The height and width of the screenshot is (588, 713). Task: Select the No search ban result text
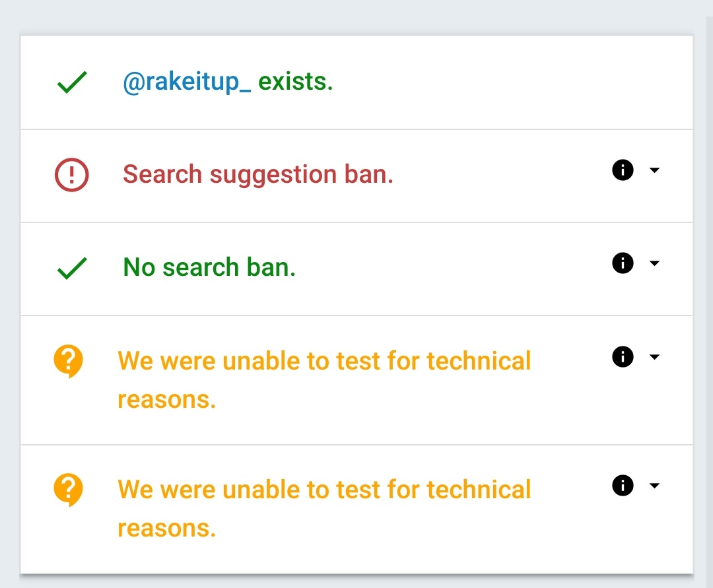click(x=209, y=267)
